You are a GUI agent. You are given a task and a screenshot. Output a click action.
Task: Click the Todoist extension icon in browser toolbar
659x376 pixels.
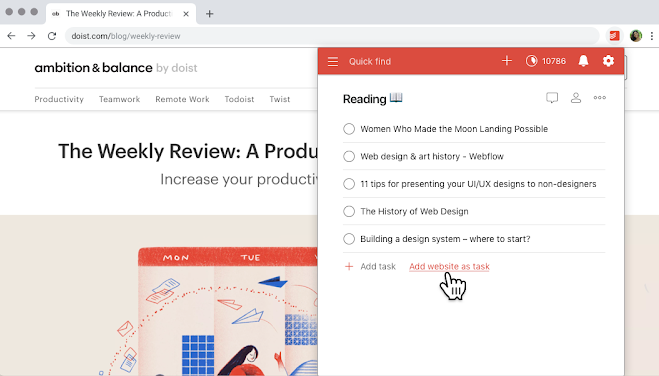click(614, 36)
